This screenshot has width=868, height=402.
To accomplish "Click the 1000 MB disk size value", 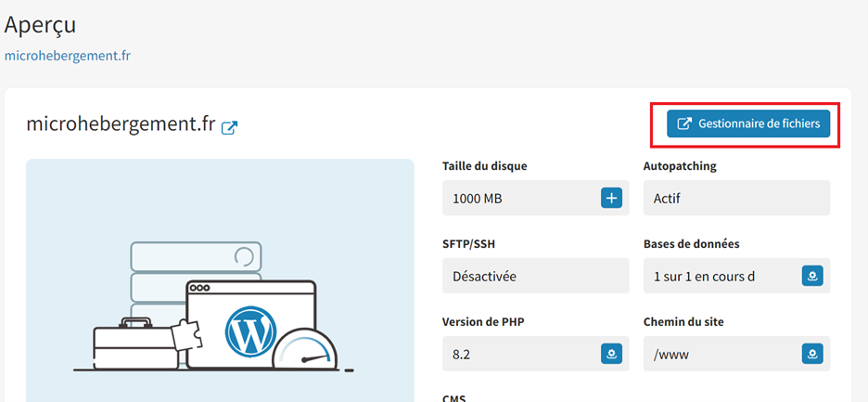I will pyautogui.click(x=478, y=199).
